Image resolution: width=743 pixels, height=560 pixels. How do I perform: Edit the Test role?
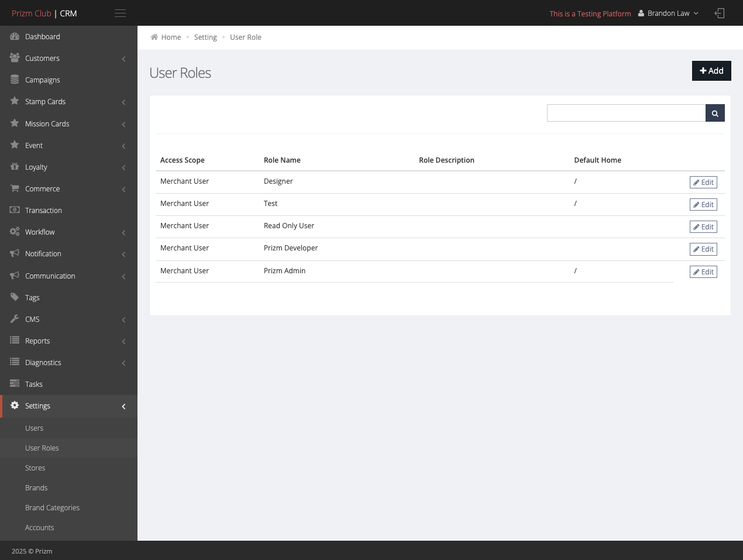[703, 204]
